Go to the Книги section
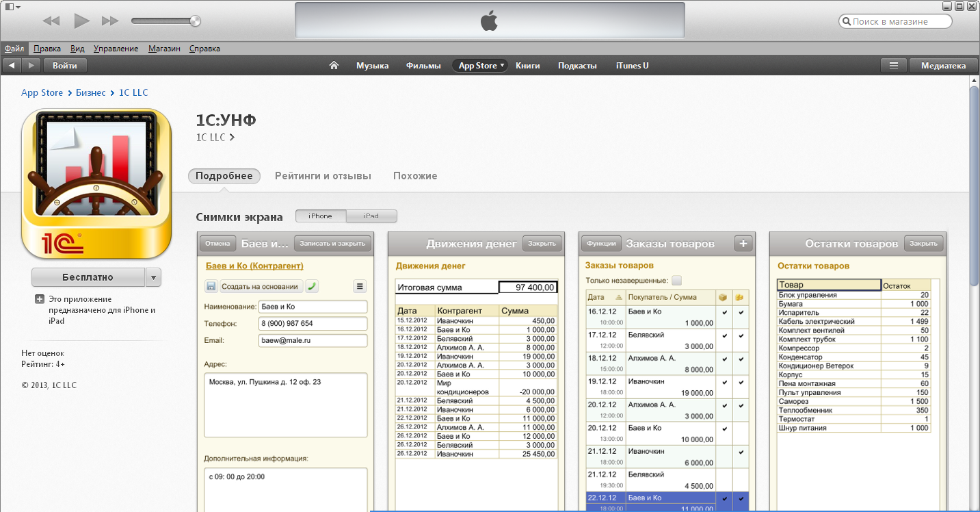The width and height of the screenshot is (980, 512). 528,66
